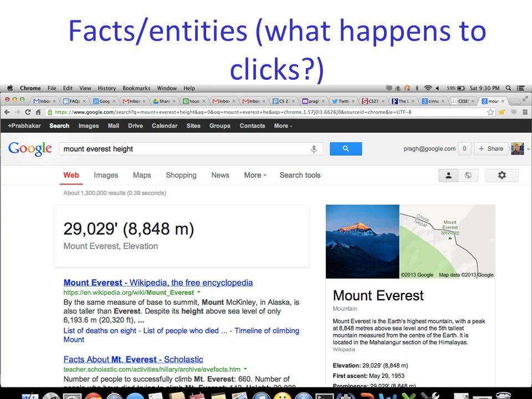Click the yellow extension icon in toolbar
Image resolution: width=532 pixels, height=399 pixels.
502,112
